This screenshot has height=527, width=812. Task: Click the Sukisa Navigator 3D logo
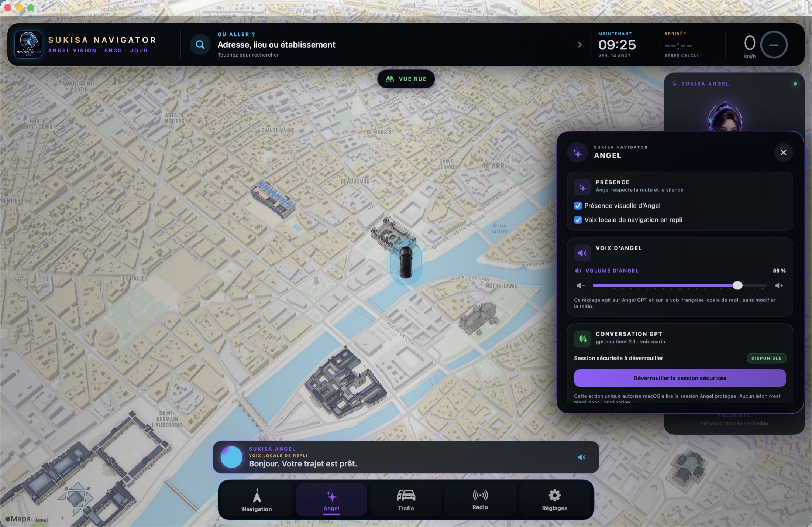[28, 45]
